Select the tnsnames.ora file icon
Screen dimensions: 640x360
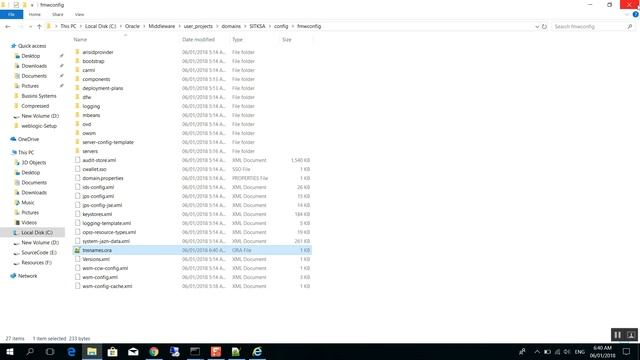click(77, 250)
